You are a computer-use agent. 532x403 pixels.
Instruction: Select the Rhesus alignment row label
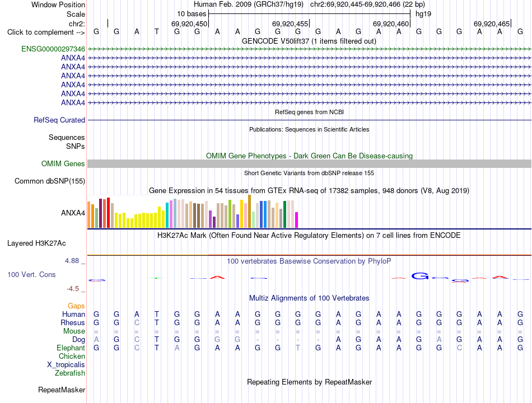pos(73,322)
